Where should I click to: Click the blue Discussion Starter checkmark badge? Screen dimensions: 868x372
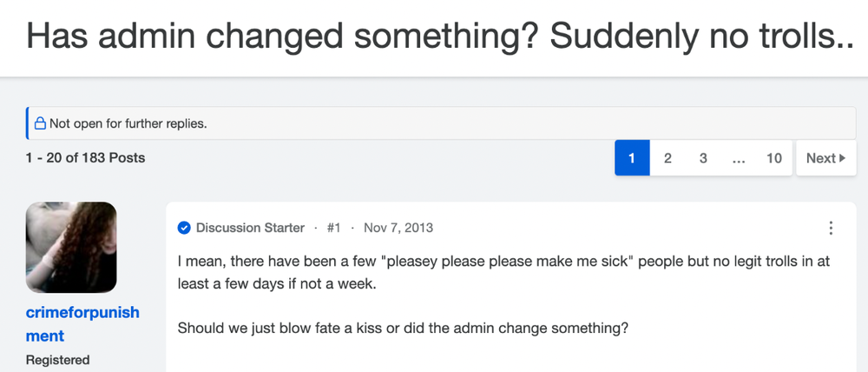(184, 228)
